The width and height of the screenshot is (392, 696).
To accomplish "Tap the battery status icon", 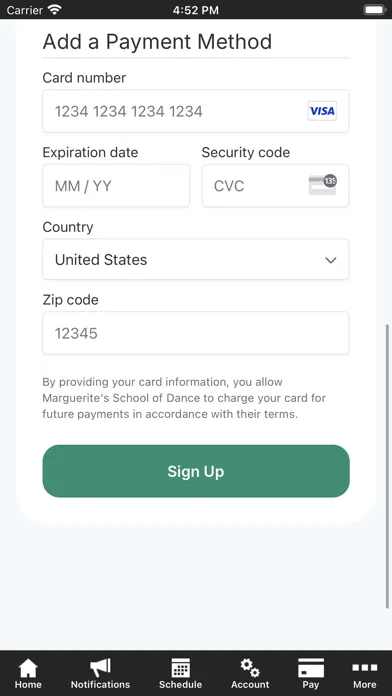I will pos(375,9).
